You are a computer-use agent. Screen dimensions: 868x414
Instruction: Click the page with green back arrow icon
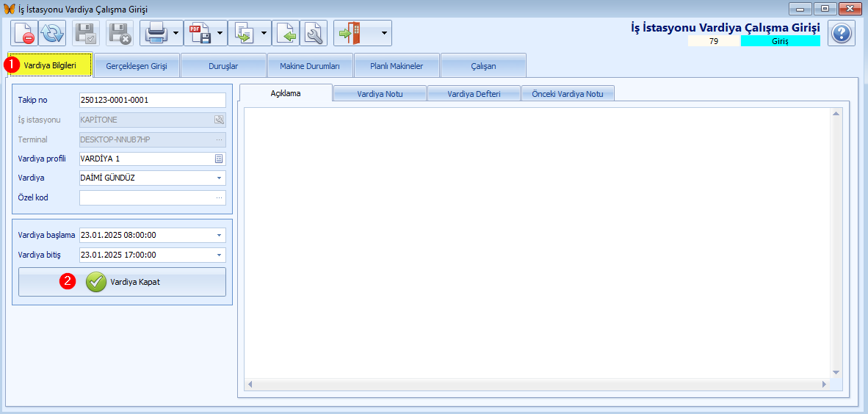coord(286,34)
